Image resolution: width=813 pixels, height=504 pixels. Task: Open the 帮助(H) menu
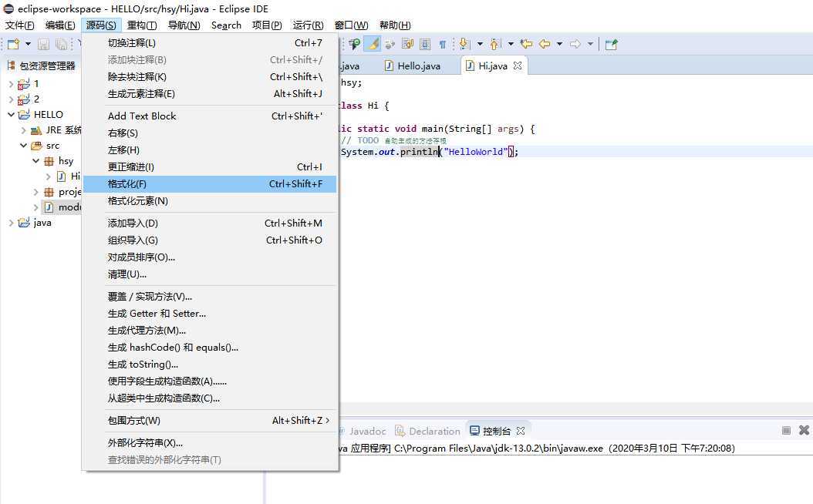coord(395,25)
